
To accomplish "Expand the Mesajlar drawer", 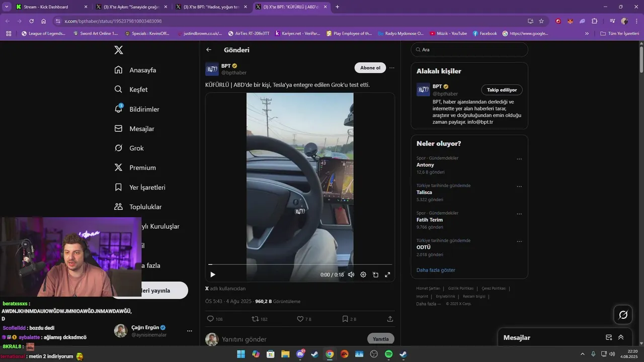I will pos(621,337).
